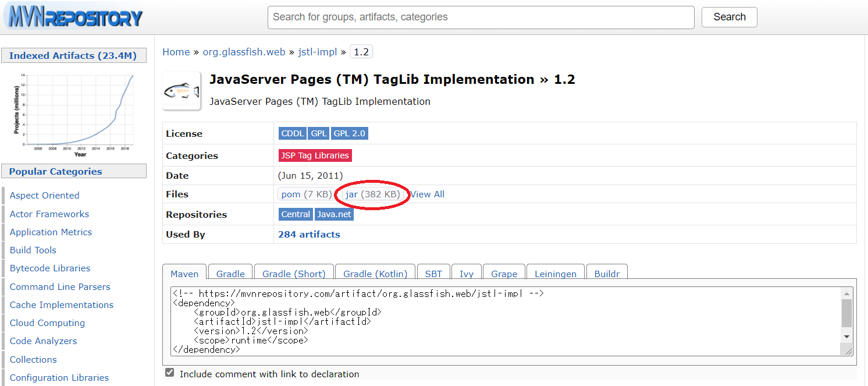Open the GPL 2.0 license badge
This screenshot has width=868, height=386.
click(x=349, y=133)
